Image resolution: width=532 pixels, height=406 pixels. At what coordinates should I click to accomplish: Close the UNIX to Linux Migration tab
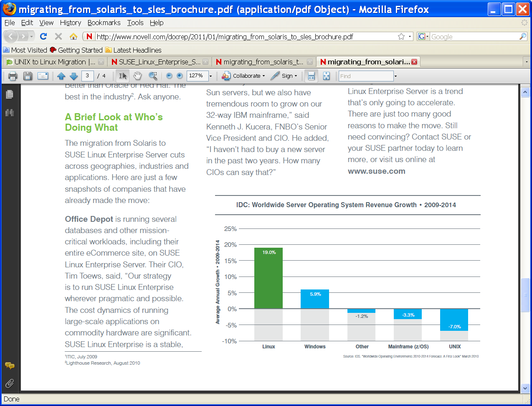101,62
